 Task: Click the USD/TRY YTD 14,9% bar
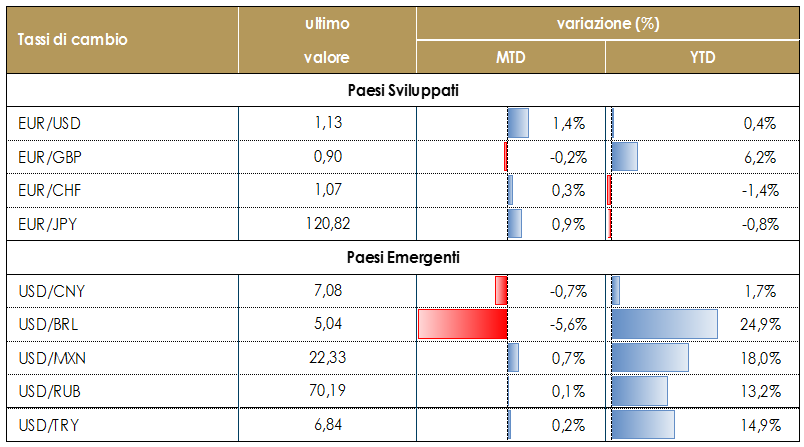pos(643,425)
